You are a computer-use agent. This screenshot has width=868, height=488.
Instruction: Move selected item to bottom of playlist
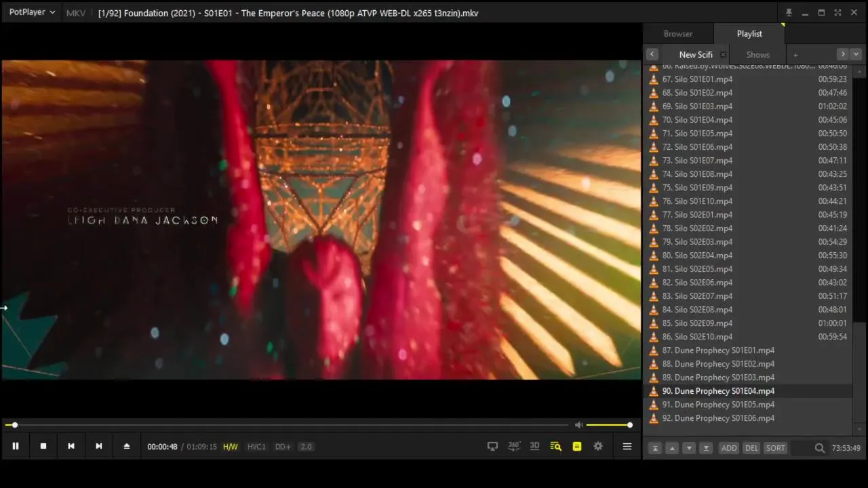coord(706,448)
